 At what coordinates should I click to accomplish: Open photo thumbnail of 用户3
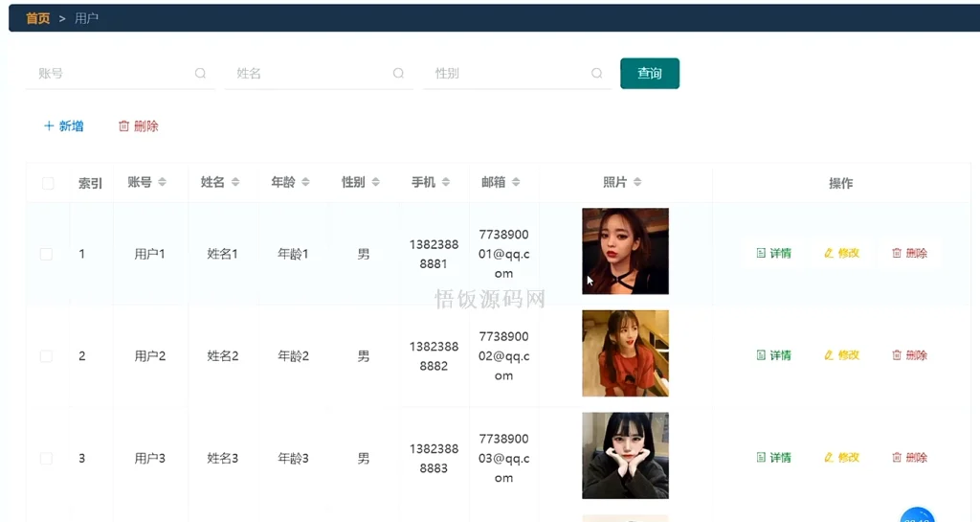coord(625,456)
